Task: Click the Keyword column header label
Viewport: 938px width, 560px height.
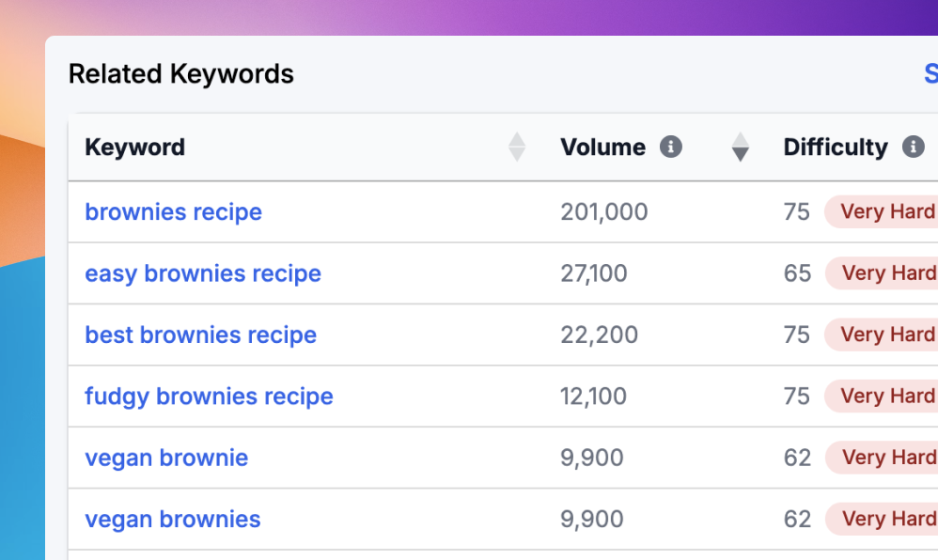Action: point(134,148)
